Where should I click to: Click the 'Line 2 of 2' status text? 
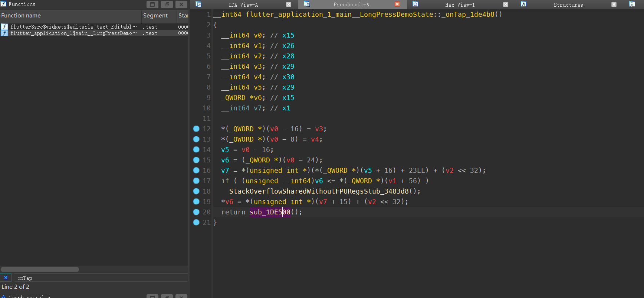(x=15, y=287)
